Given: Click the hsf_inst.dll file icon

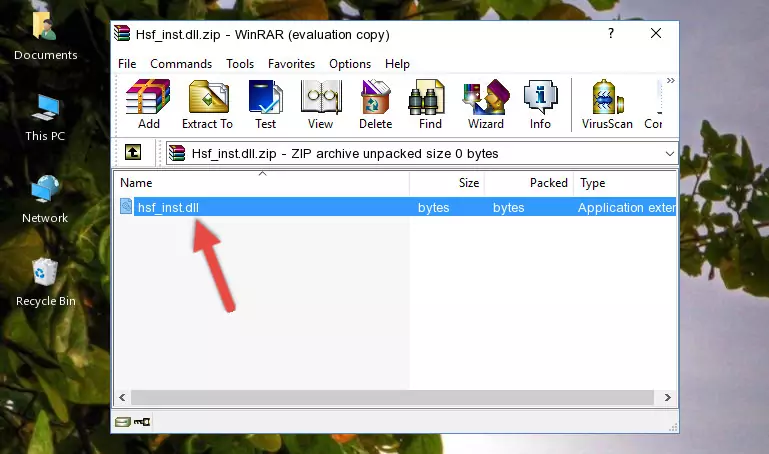Looking at the screenshot, I should tap(126, 206).
